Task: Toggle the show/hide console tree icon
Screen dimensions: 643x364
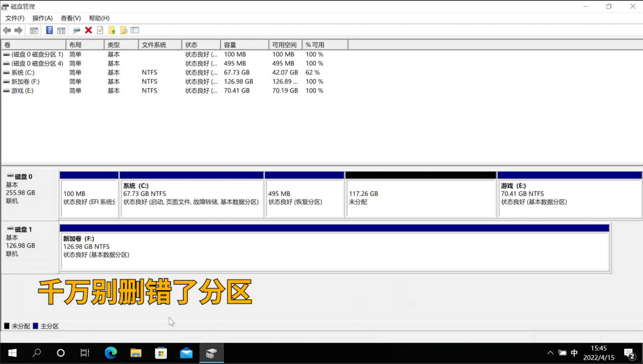Action: pos(34,30)
